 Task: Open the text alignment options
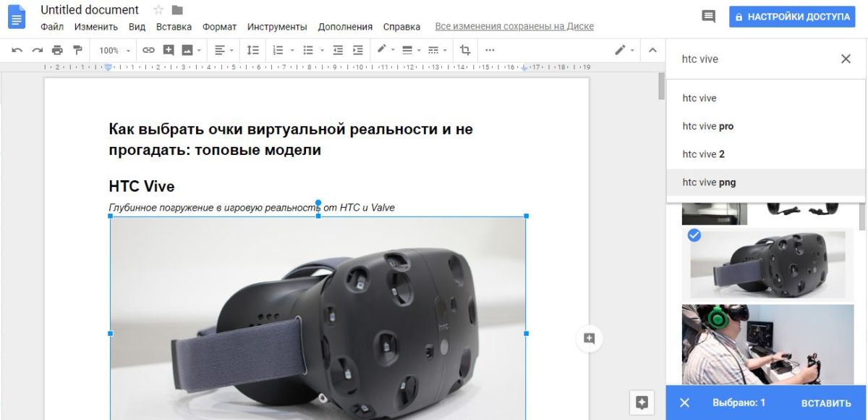click(224, 51)
